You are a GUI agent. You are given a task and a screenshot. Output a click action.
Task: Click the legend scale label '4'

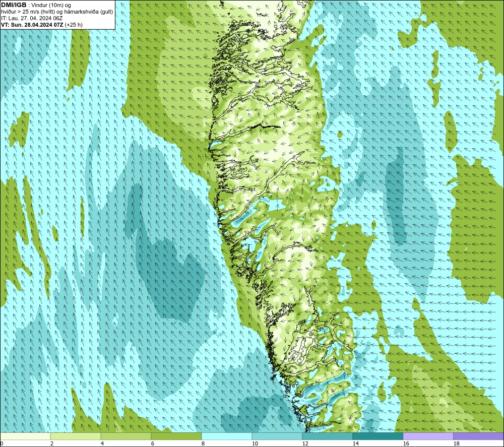point(102,444)
